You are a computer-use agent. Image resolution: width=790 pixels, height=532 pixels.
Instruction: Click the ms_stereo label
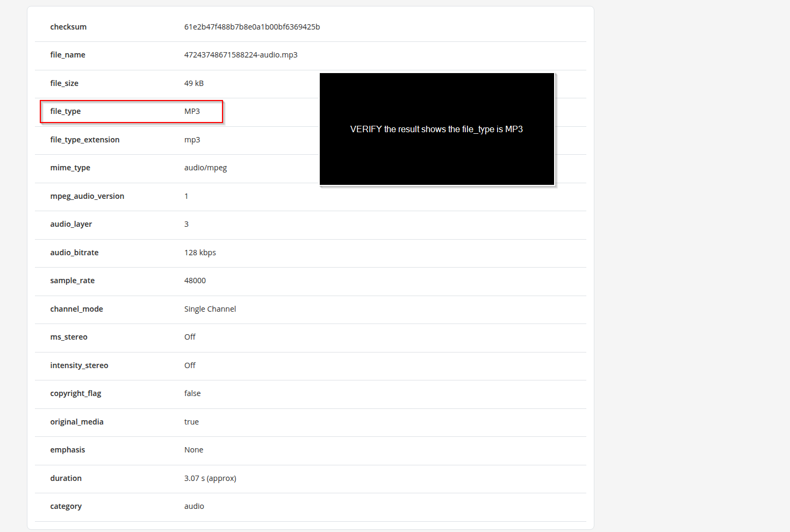[69, 337]
